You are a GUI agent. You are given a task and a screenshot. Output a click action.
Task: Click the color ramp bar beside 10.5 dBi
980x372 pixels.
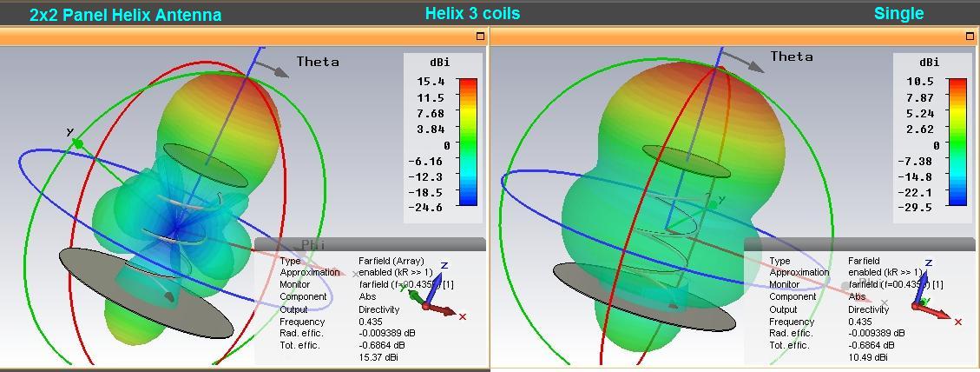tap(957, 142)
